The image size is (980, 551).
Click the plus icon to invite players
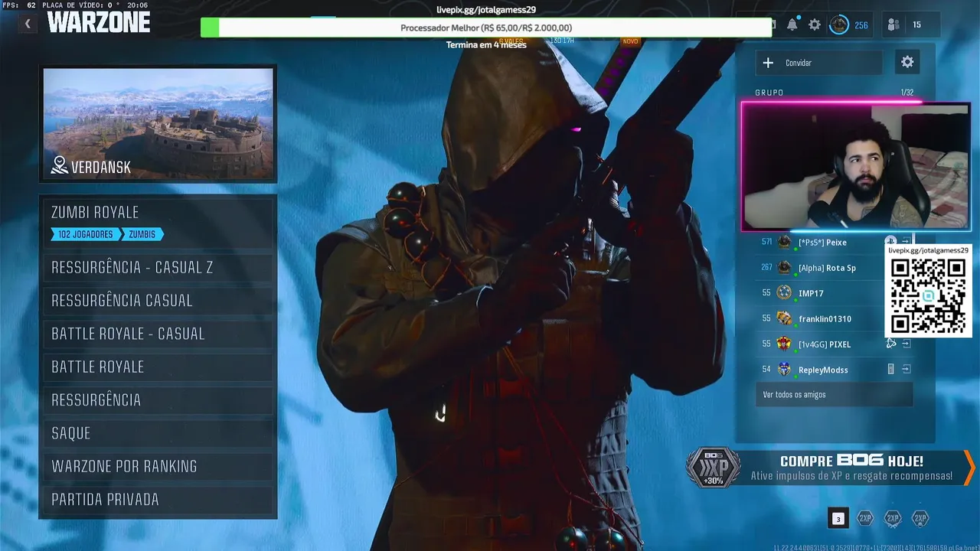pos(768,63)
